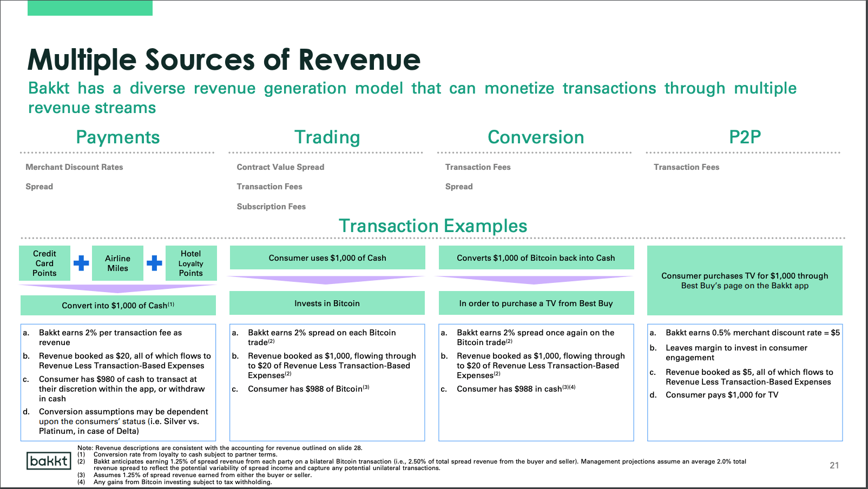Click the blue plus between Airline Miles and Hotel
This screenshot has width=868, height=489.
click(154, 263)
